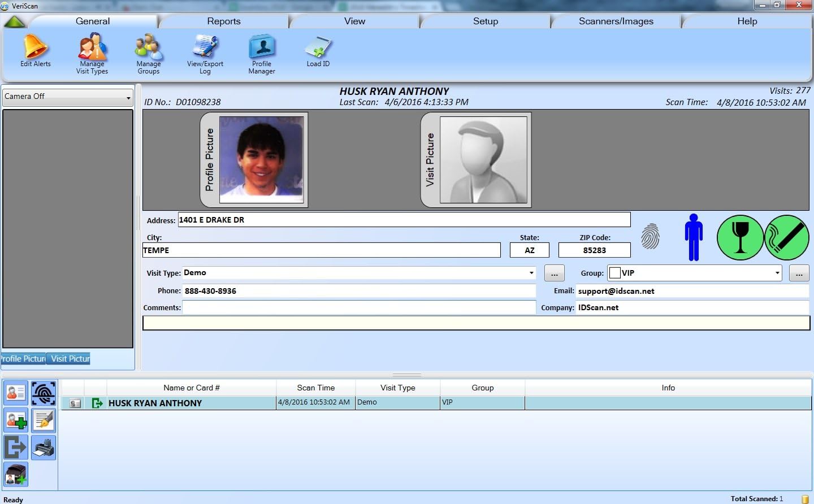Switch to the Reports tab
The height and width of the screenshot is (504, 814).
(x=224, y=21)
